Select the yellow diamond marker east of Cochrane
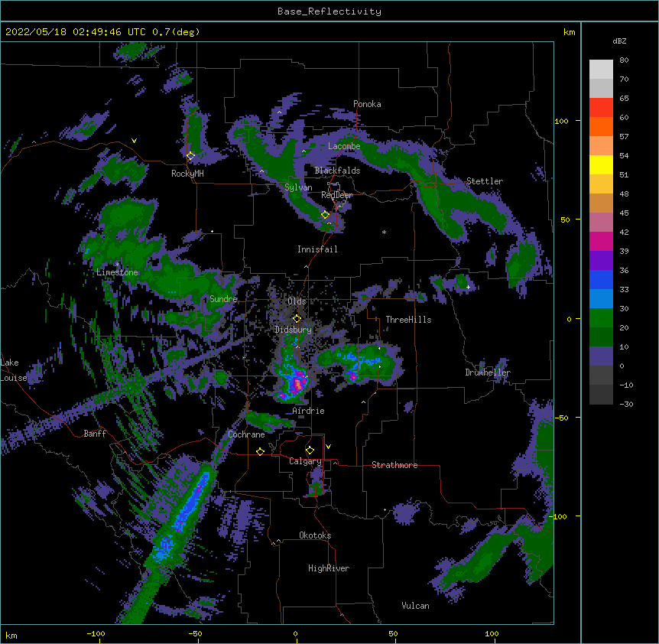Image resolution: width=659 pixels, height=644 pixels. (x=260, y=451)
